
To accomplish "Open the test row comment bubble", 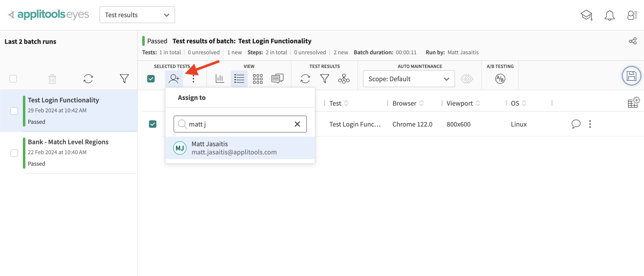I will pos(576,124).
